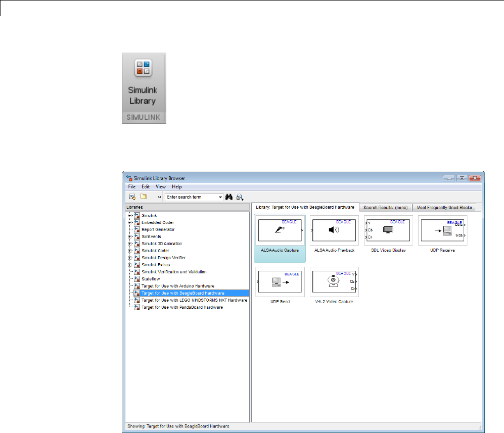Click the ALSA Audio Capture label
This screenshot has height=433, width=504.
click(x=280, y=250)
